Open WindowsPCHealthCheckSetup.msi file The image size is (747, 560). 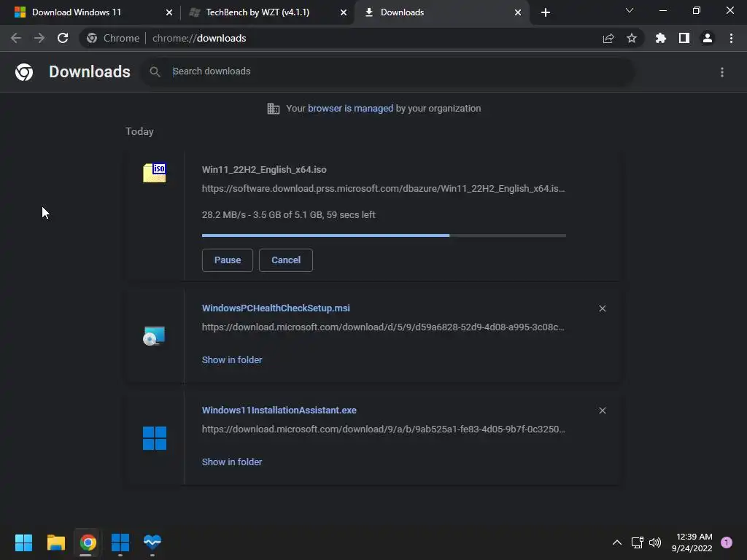(276, 308)
